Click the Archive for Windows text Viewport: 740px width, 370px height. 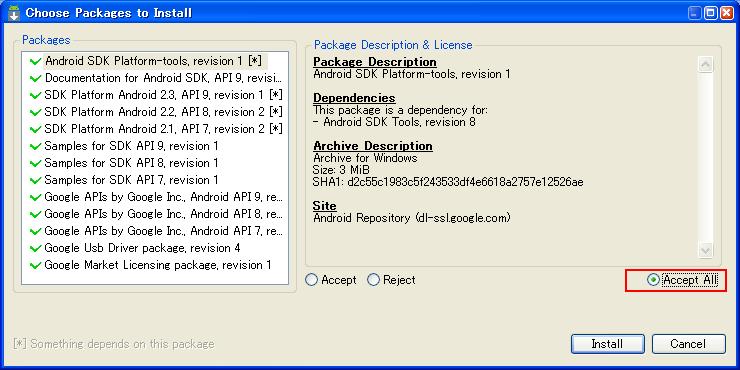[x=365, y=158]
